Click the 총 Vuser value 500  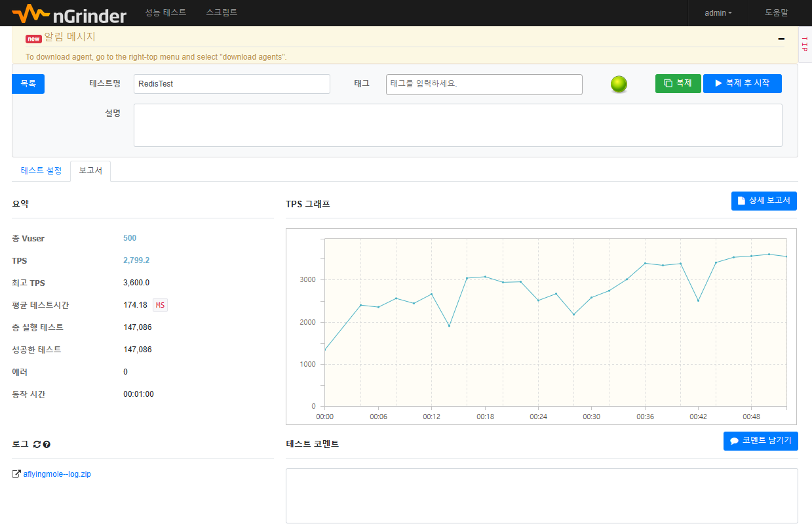130,238
